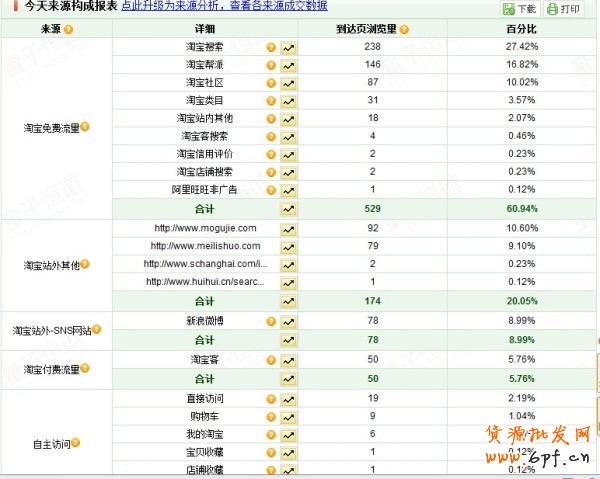The height and width of the screenshot is (479, 600).
Task: Click help icon beside 直接访问
Action: 271,399
